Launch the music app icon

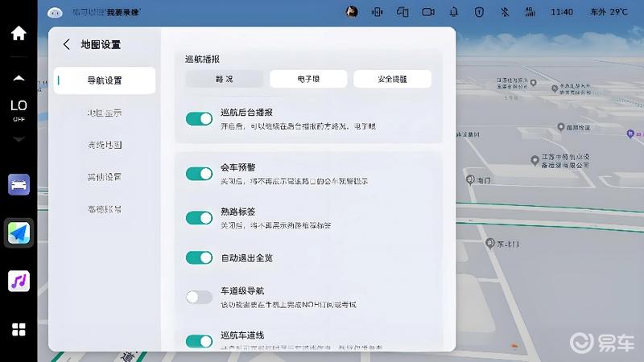pyautogui.click(x=19, y=281)
